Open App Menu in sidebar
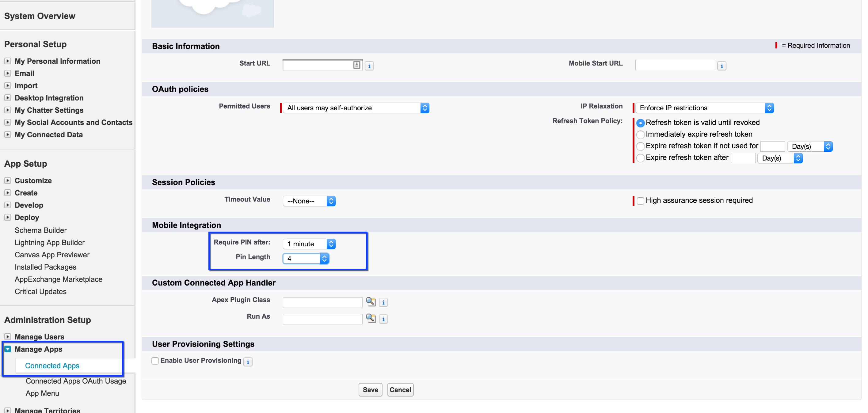Screen dimensions: 868x413 click(43, 393)
